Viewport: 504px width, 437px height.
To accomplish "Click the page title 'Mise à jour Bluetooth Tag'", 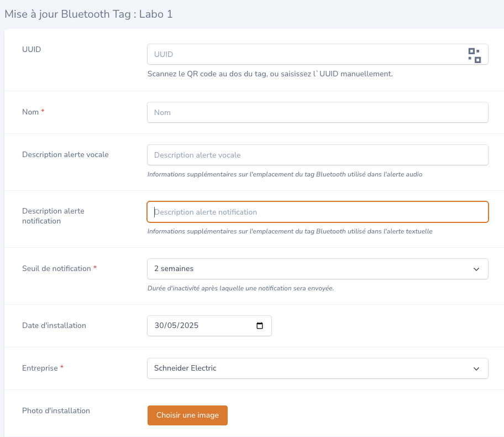I will [68, 14].
